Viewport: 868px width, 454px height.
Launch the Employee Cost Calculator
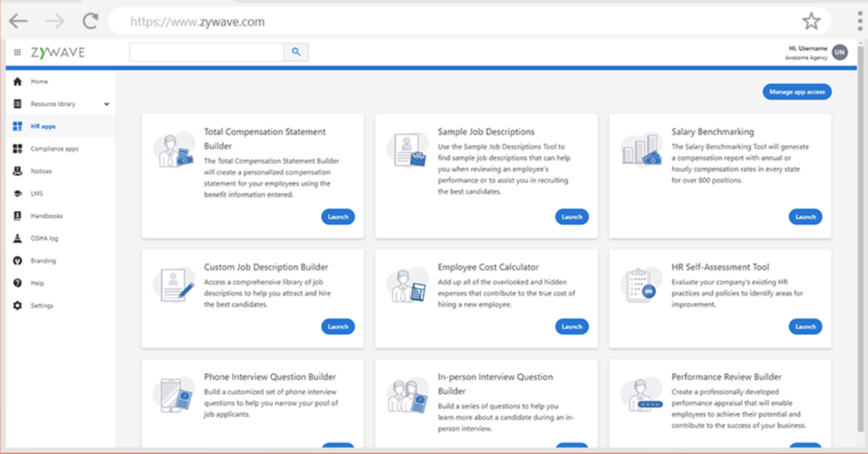[572, 326]
